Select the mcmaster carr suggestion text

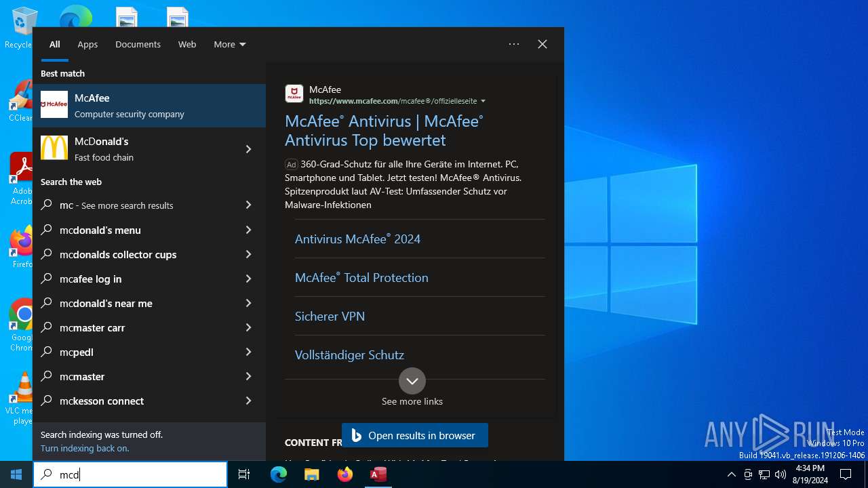(x=92, y=327)
